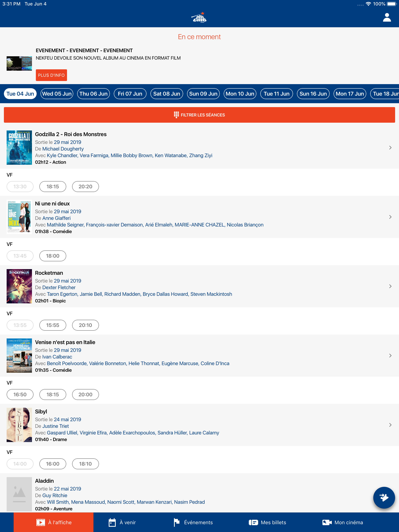This screenshot has height=532, width=399.
Task: Select the Tue 11 Jun date
Action: point(276,93)
